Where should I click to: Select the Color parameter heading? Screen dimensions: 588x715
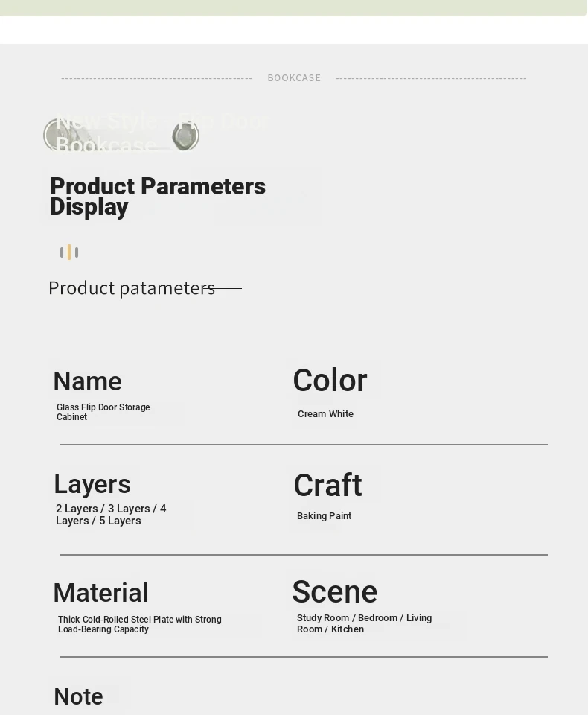(x=330, y=381)
